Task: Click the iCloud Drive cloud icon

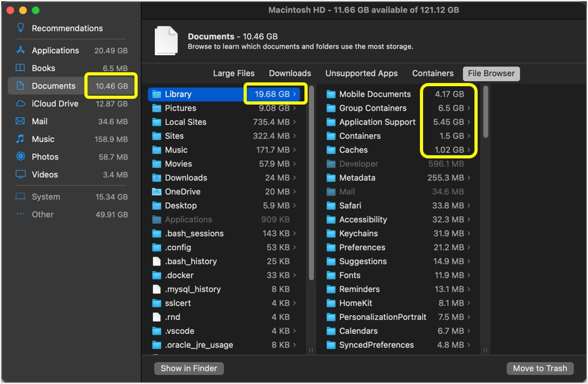Action: [x=20, y=103]
